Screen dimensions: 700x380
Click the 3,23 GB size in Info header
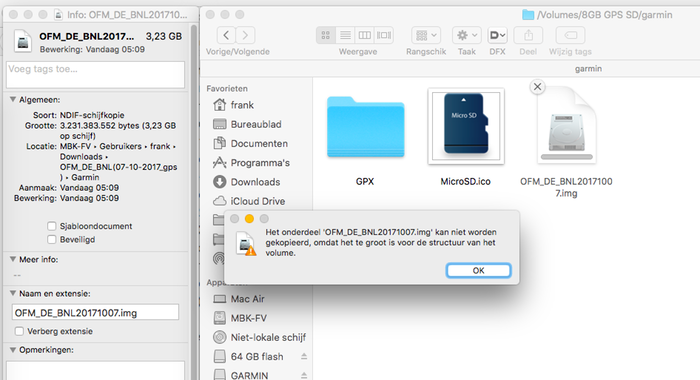click(x=164, y=36)
